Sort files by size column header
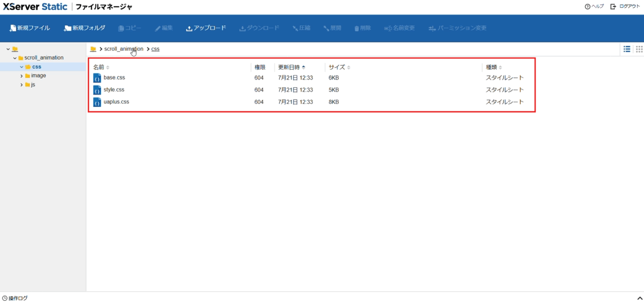 [x=337, y=67]
